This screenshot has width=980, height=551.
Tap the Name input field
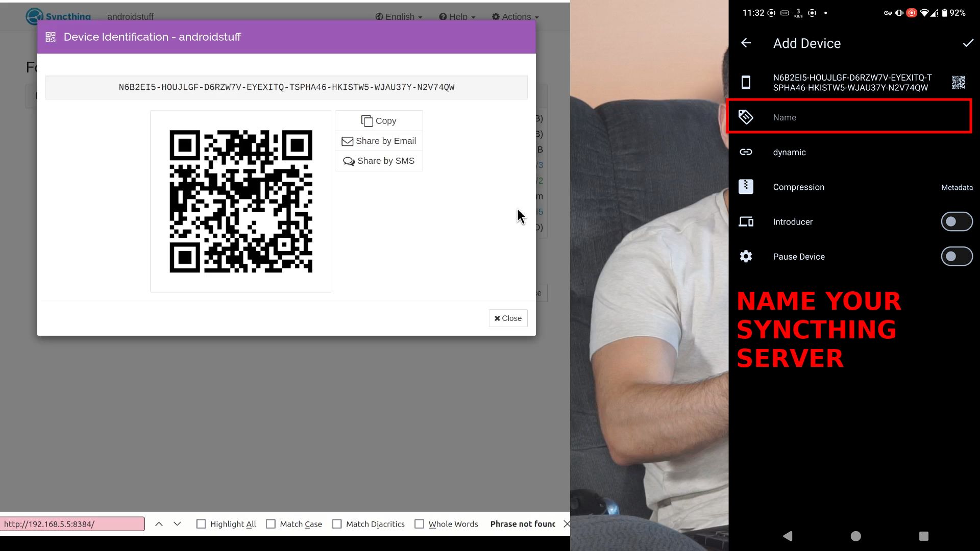pyautogui.click(x=849, y=117)
